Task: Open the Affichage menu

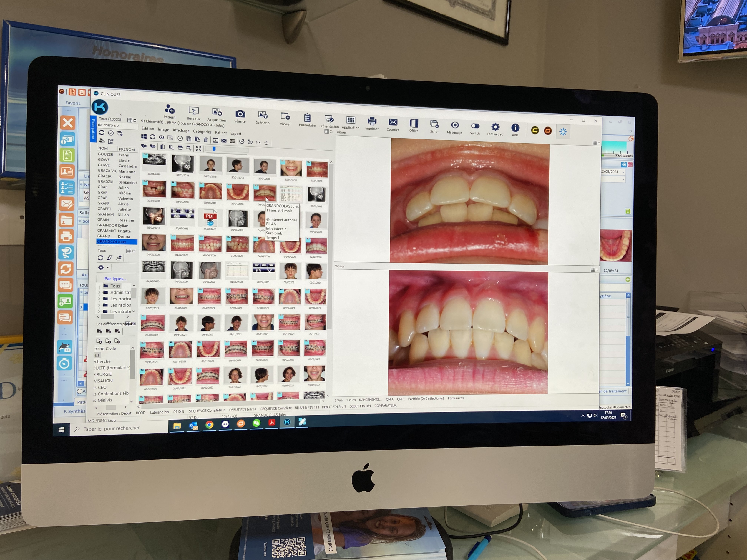Action: 181,131
